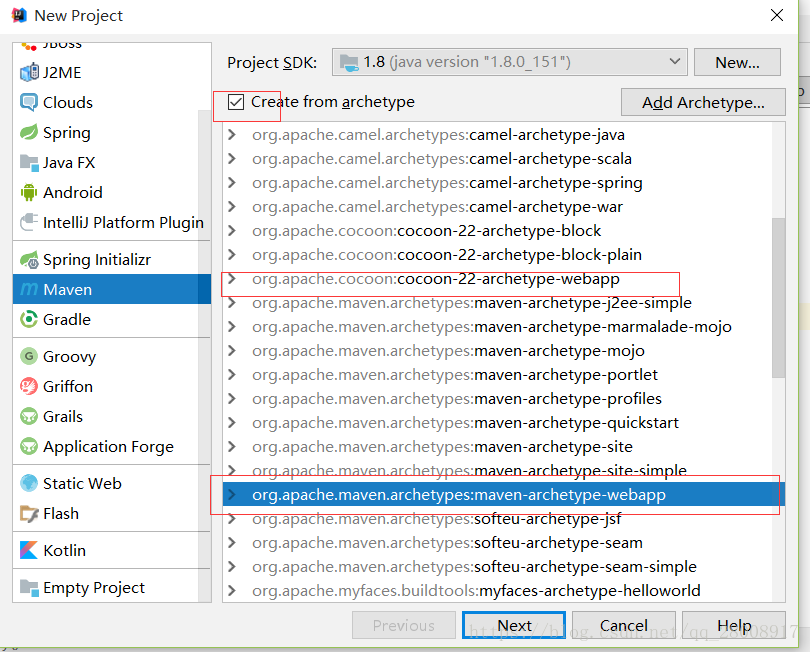Open the Project SDK dropdown
This screenshot has width=810, height=652.
(x=509, y=62)
